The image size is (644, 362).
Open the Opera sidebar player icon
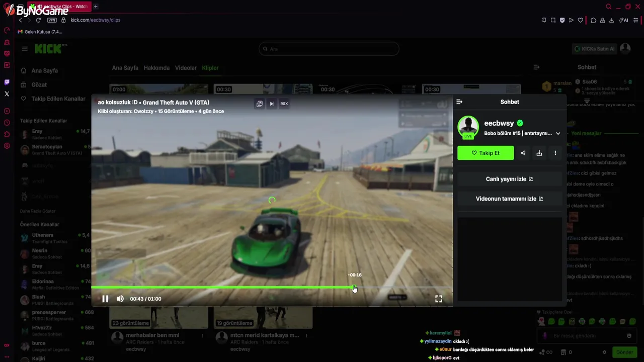(x=7, y=111)
